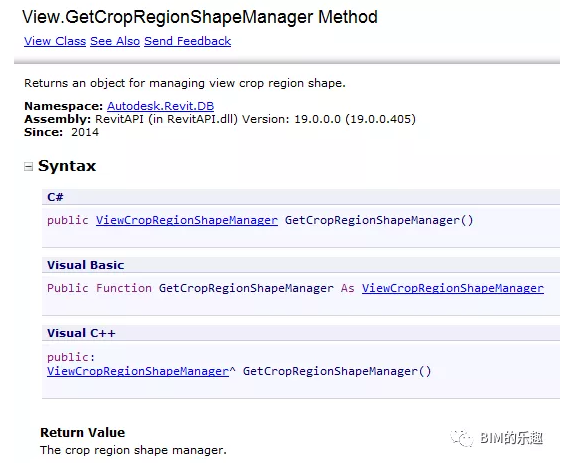Click the WeChat logo watermark icon
Viewport: 566px width, 464px height.
tap(461, 438)
